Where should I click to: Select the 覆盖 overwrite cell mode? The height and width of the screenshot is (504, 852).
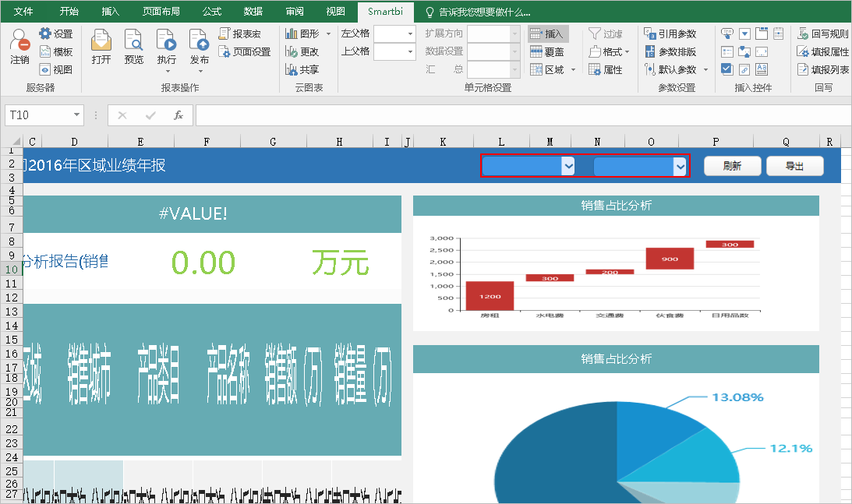548,51
